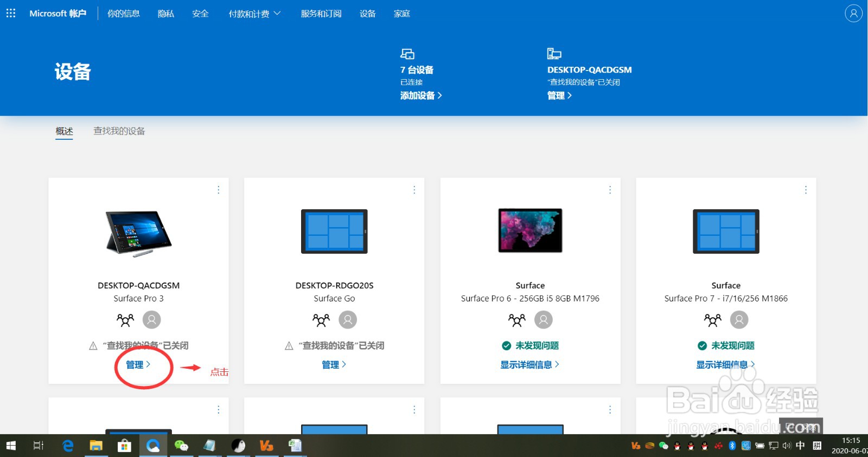This screenshot has width=868, height=457.
Task: Open the 设备 menu item
Action: tap(368, 14)
